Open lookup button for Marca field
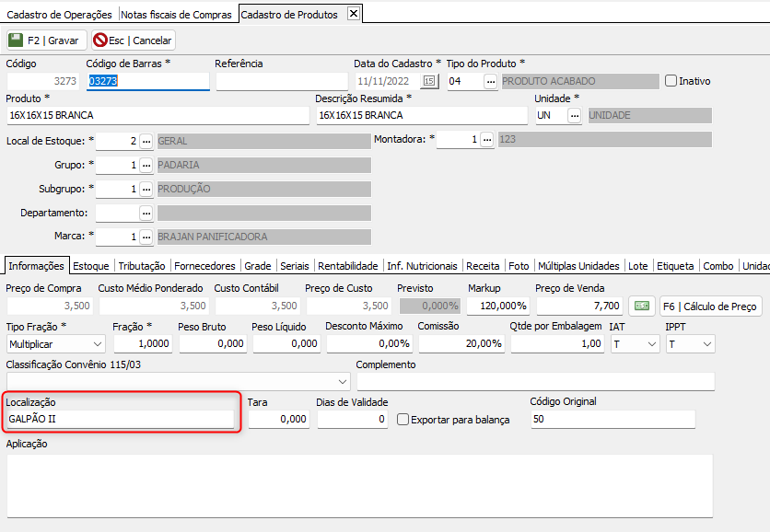 coord(146,237)
